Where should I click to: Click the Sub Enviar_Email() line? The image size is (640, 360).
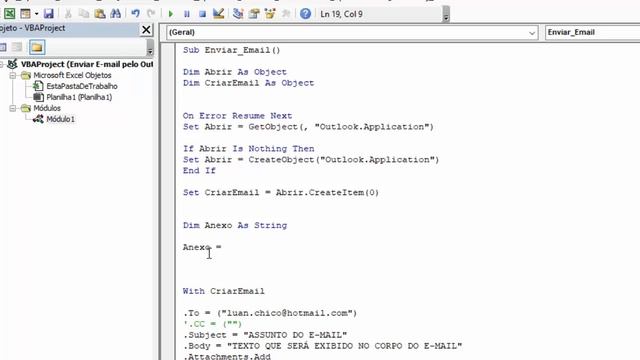point(231,50)
